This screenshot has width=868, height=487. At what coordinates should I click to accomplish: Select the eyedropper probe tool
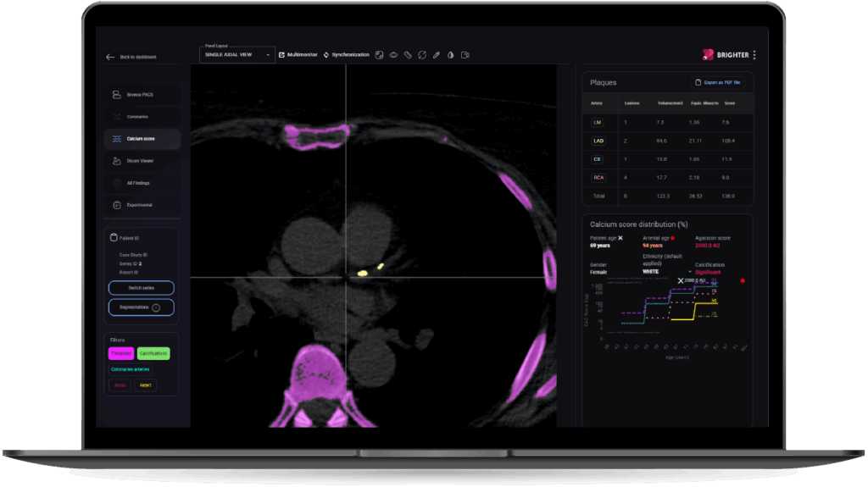pos(437,55)
